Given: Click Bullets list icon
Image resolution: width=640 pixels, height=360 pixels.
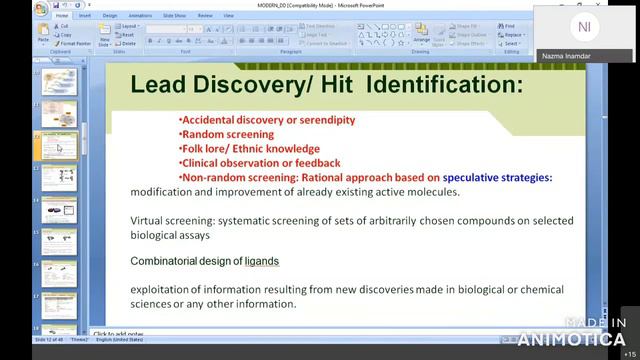Looking at the screenshot, I should 242,29.
